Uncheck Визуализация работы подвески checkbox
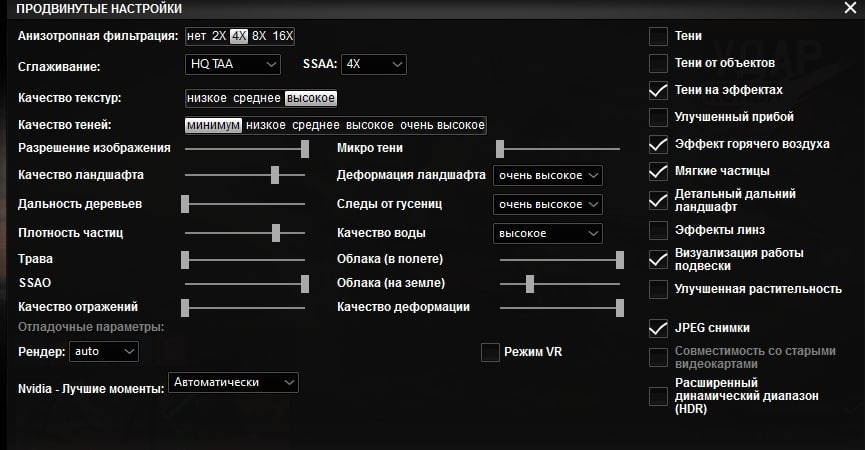 tap(658, 260)
